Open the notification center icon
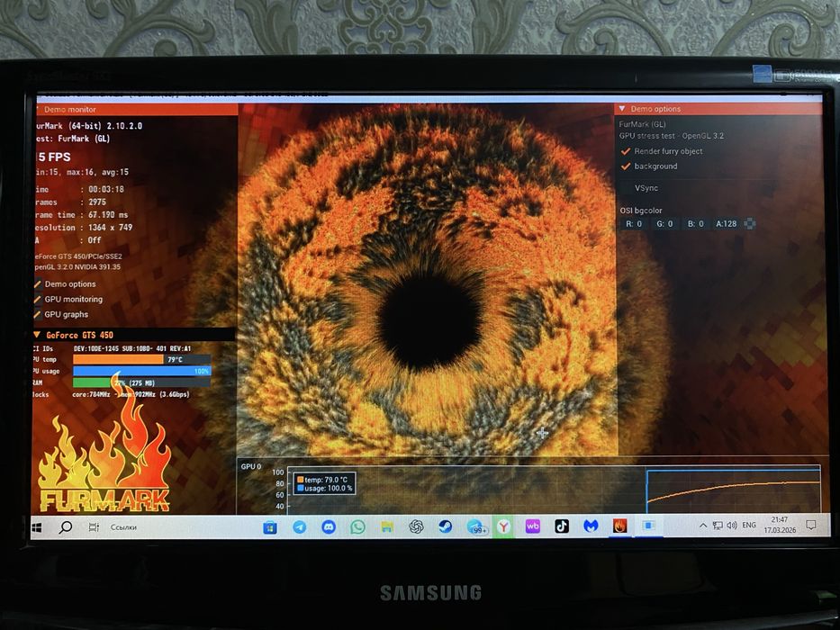The height and width of the screenshot is (630, 840). (x=811, y=525)
